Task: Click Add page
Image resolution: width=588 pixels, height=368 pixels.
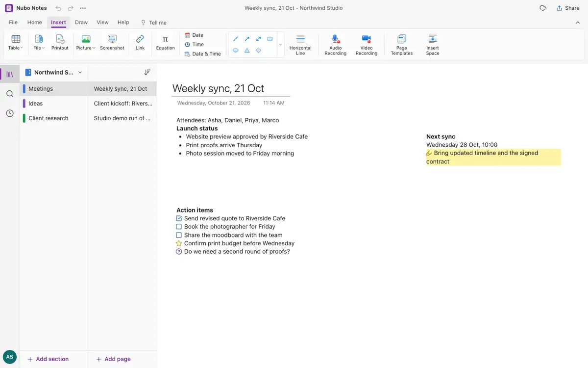Action: pyautogui.click(x=113, y=359)
